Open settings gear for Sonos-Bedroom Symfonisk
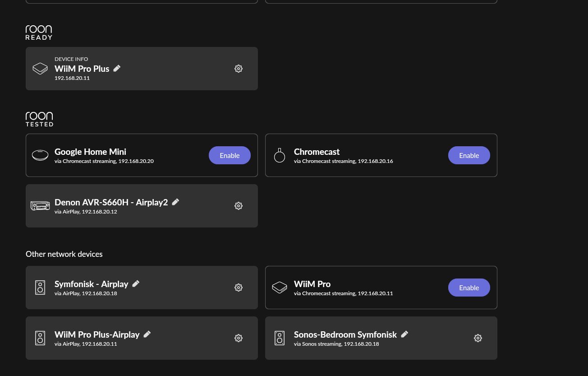The height and width of the screenshot is (376, 588). coord(478,338)
